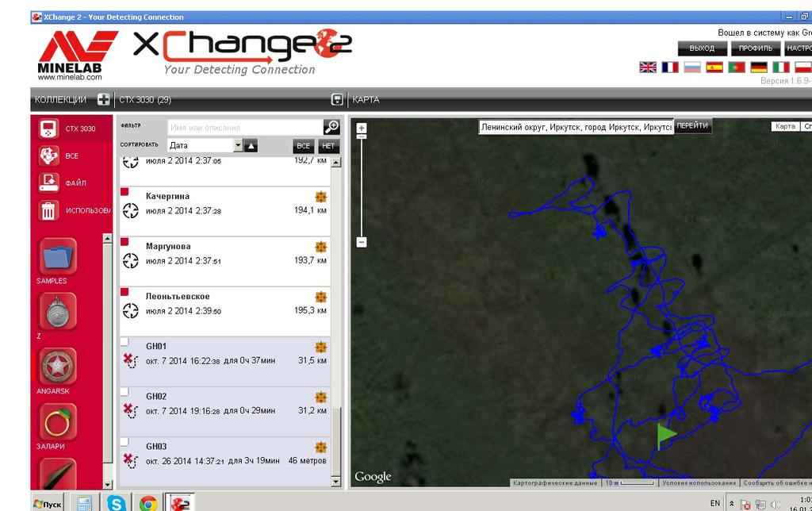
Task: Toggle sort order ascending arrow
Action: coord(251,146)
